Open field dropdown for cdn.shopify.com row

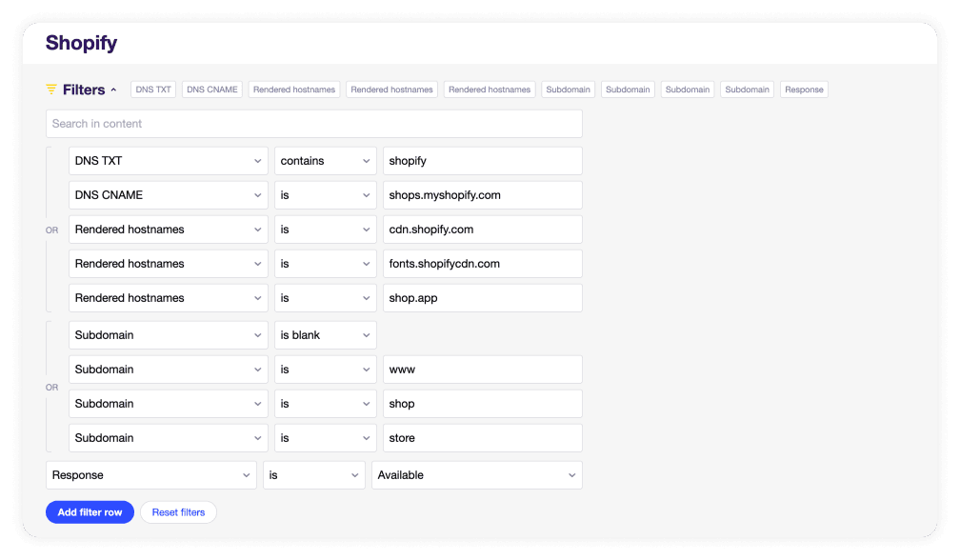click(169, 230)
